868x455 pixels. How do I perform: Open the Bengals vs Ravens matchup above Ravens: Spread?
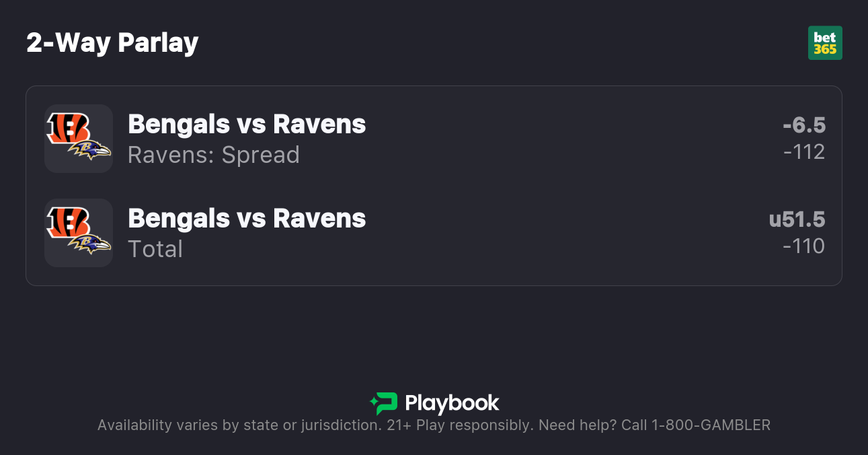point(247,124)
